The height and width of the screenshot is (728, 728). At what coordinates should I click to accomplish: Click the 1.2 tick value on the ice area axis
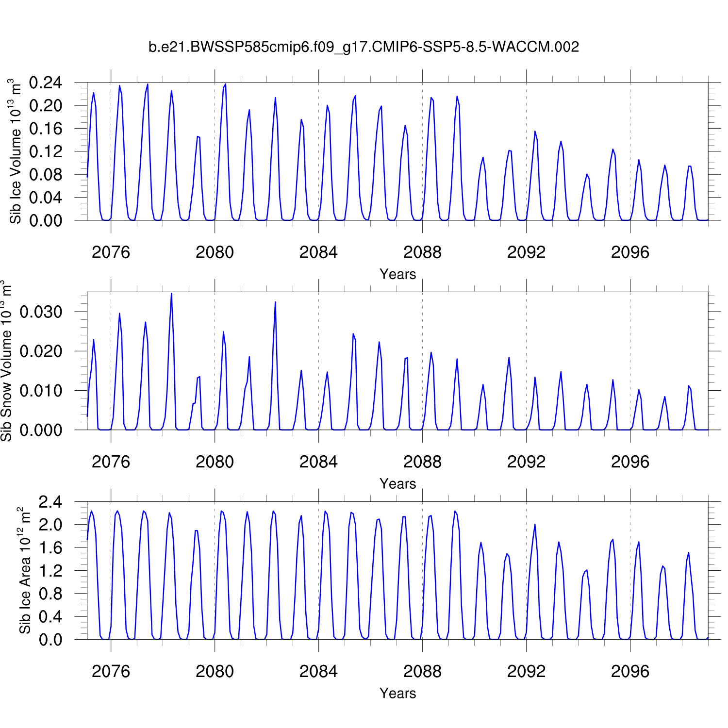pyautogui.click(x=50, y=571)
